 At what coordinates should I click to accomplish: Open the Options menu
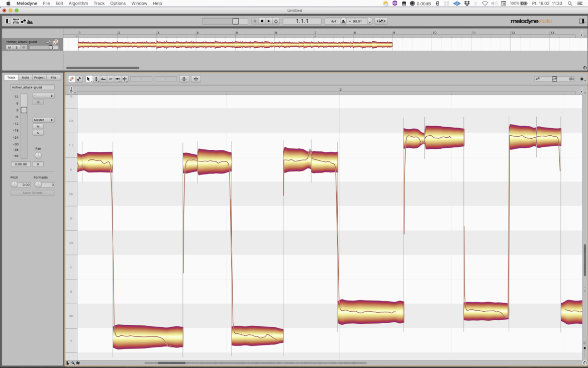[118, 4]
